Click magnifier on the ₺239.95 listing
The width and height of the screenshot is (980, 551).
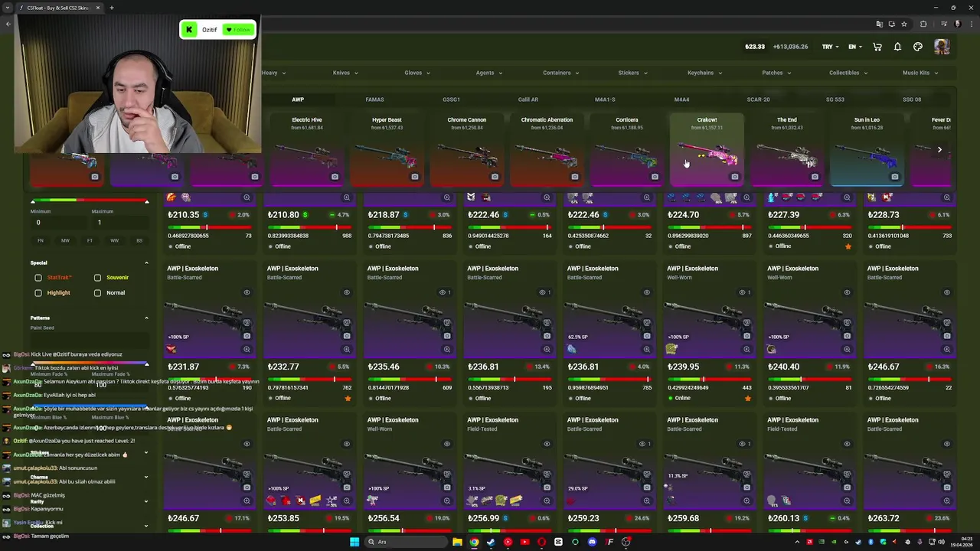point(746,349)
